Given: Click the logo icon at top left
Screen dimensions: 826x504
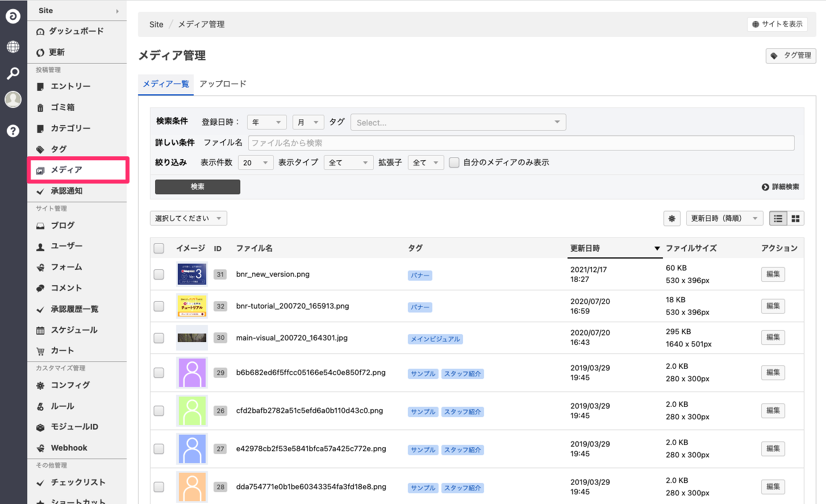Looking at the screenshot, I should 13,16.
